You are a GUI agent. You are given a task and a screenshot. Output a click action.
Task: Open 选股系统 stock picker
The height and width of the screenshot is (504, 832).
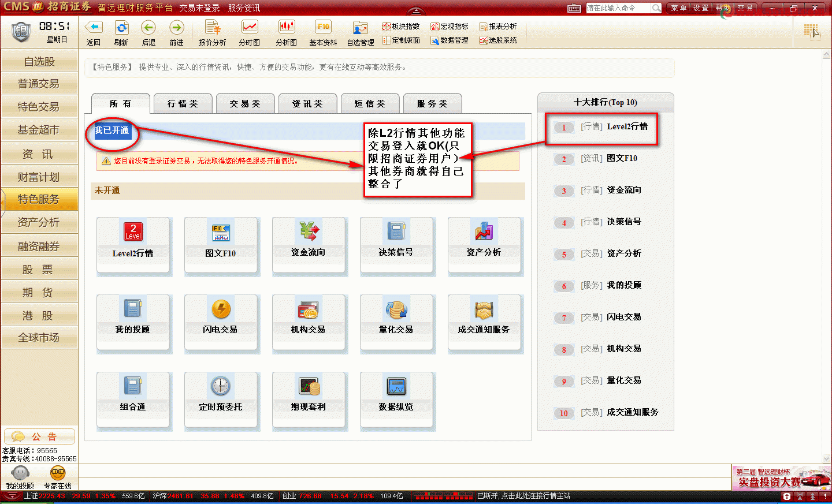click(498, 40)
